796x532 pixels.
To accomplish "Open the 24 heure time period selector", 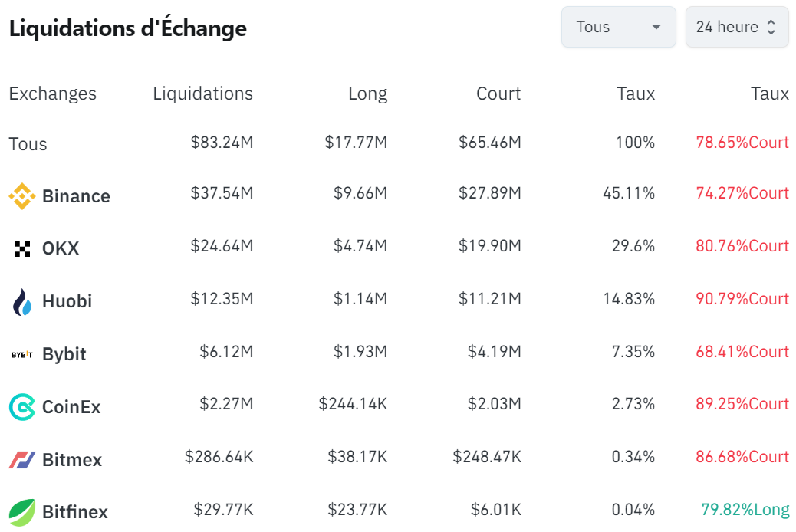I will click(737, 27).
